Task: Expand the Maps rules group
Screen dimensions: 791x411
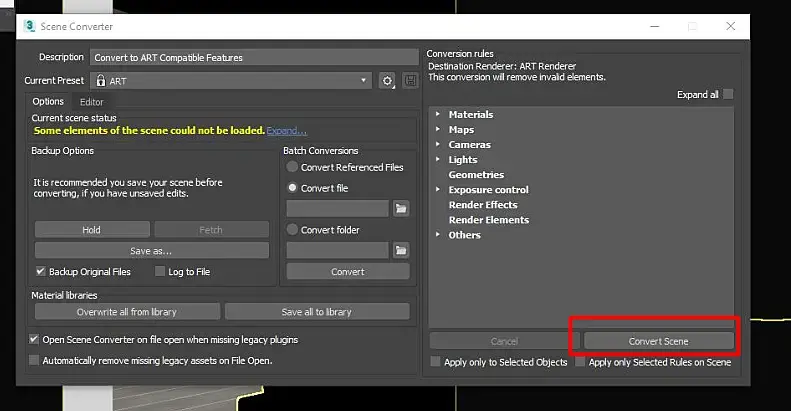Action: coord(437,129)
